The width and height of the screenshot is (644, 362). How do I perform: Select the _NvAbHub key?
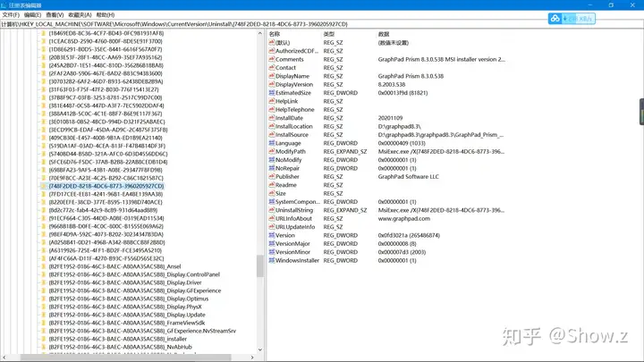tap(121, 347)
